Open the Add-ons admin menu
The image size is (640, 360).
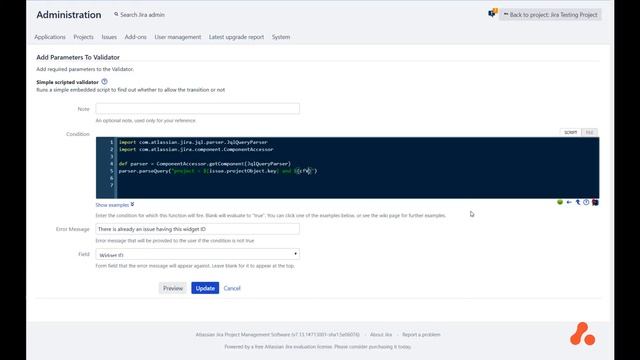(136, 37)
